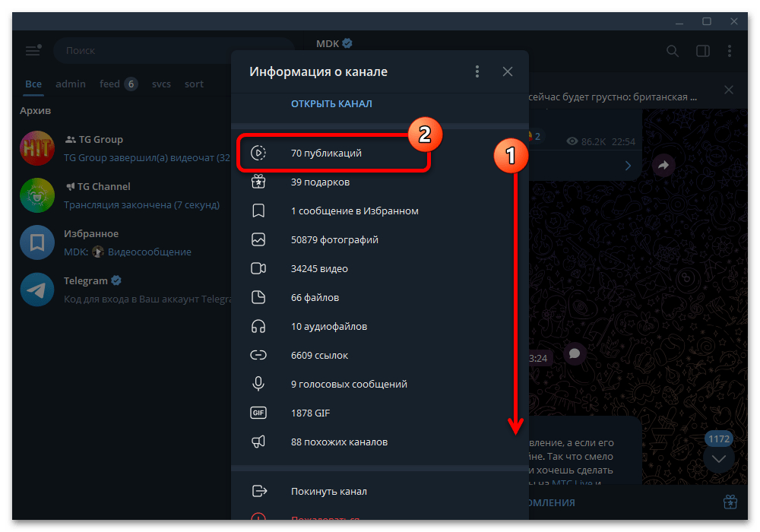Click the headphones audio icon

(258, 326)
